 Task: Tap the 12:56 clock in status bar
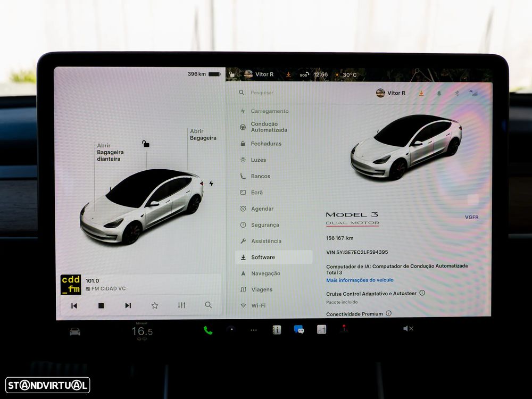click(321, 74)
